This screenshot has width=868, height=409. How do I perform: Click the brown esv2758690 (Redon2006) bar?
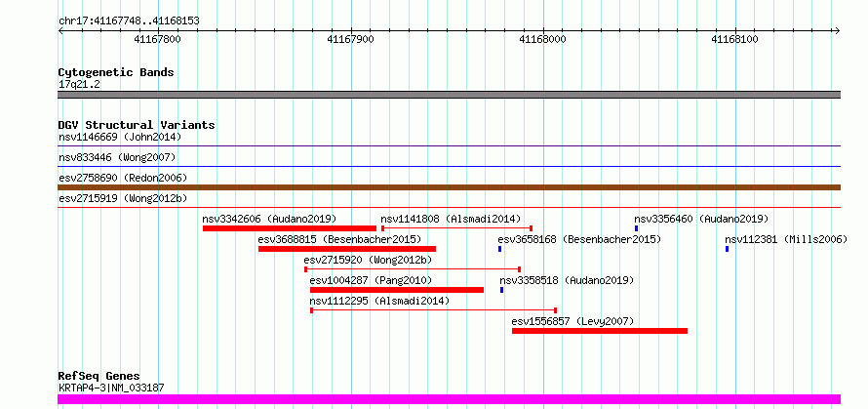pos(450,187)
